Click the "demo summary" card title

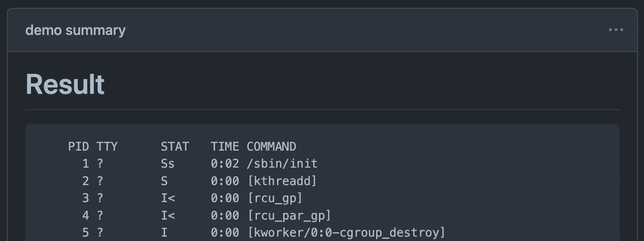click(75, 30)
